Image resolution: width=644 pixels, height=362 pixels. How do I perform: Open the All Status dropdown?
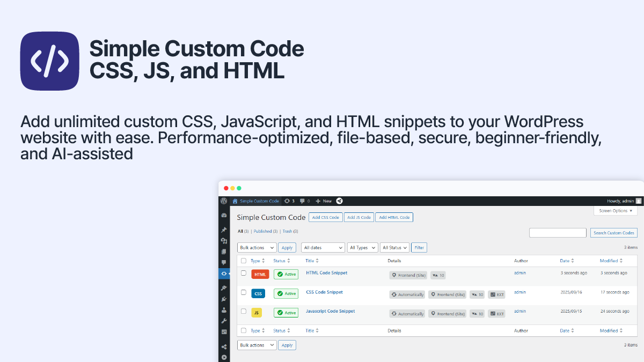[x=395, y=248]
